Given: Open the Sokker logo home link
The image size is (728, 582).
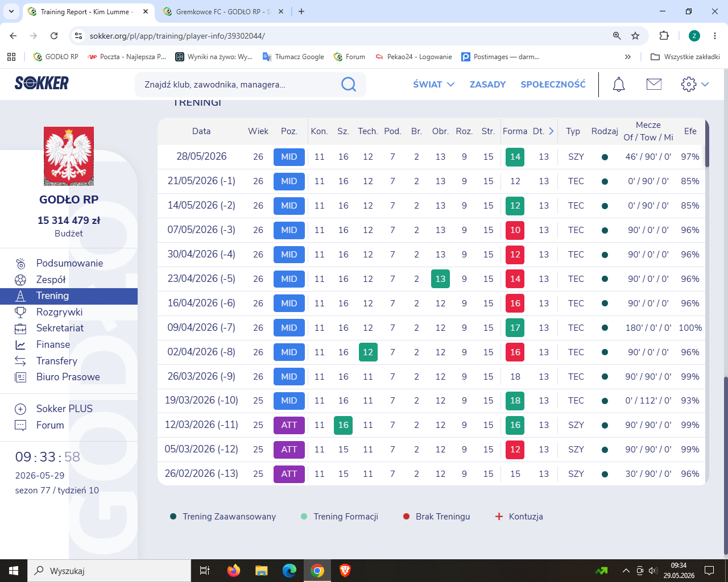Looking at the screenshot, I should (x=42, y=83).
